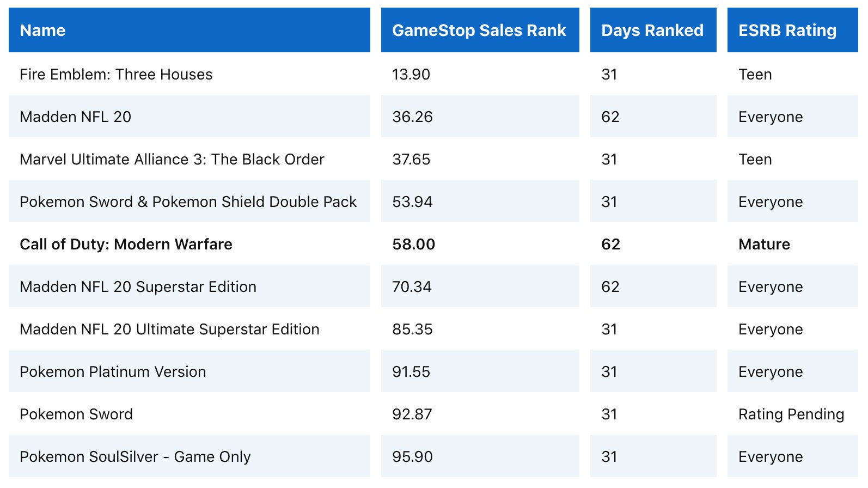Select Madden NFL 20 Ultimate Superstar Edition

tap(169, 330)
